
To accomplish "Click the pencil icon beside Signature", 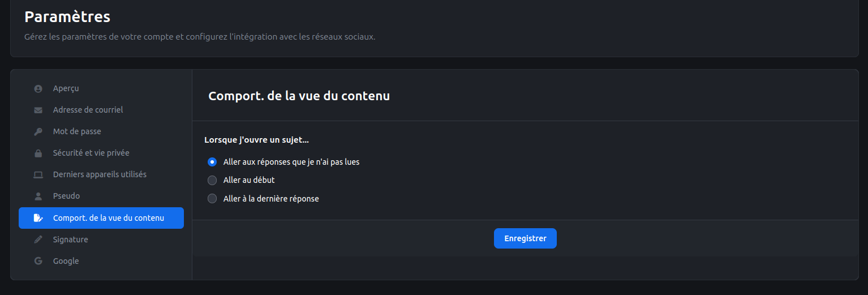I will click(38, 240).
